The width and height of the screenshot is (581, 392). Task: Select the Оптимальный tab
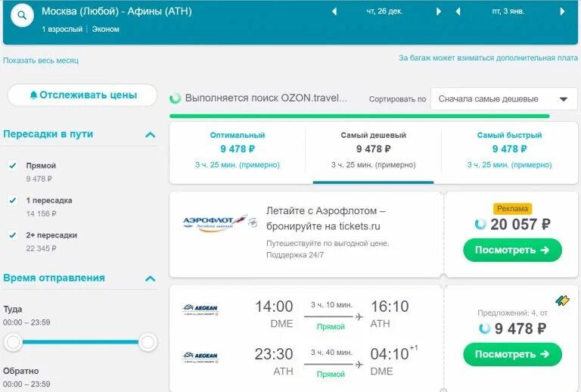[238, 150]
